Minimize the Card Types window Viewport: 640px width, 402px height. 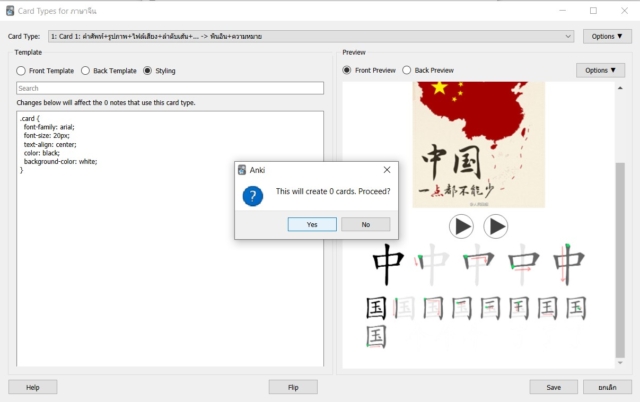(x=562, y=11)
